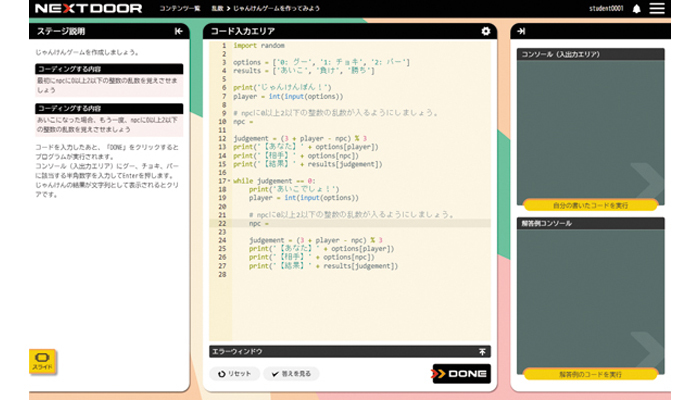Click student0001 username
Viewport: 700px width, 400px height.
coord(606,8)
